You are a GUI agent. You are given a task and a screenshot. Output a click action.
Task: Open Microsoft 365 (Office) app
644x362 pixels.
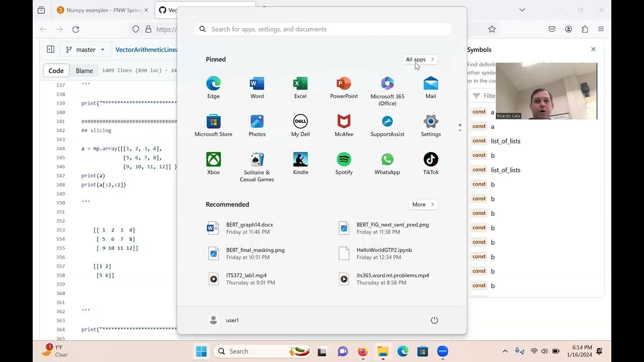pyautogui.click(x=387, y=91)
